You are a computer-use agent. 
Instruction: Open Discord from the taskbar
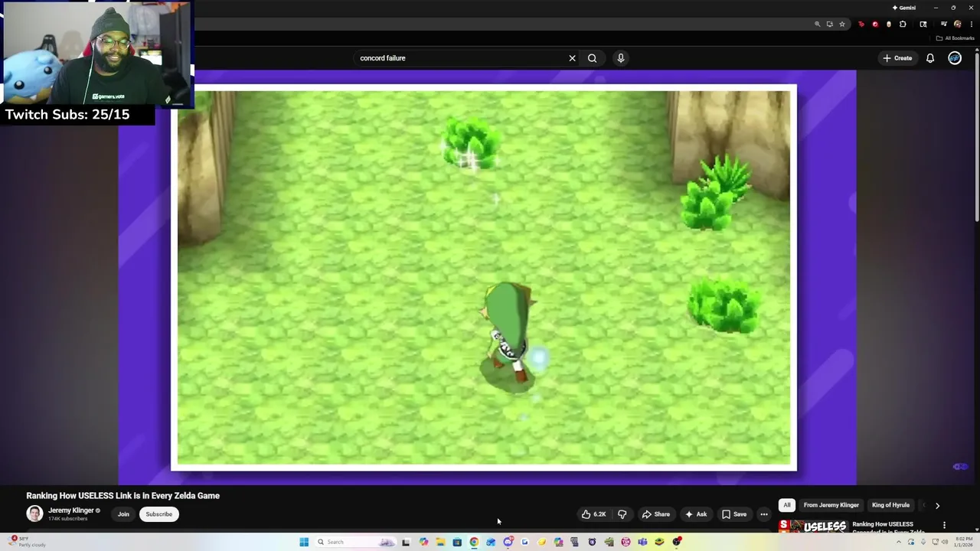tap(508, 542)
